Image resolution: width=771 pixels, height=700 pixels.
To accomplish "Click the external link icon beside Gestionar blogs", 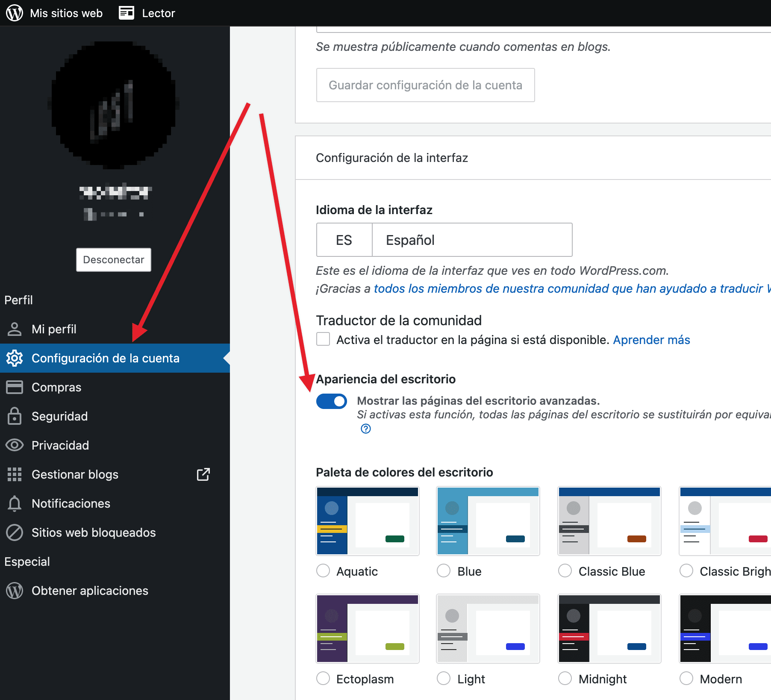I will click(203, 474).
